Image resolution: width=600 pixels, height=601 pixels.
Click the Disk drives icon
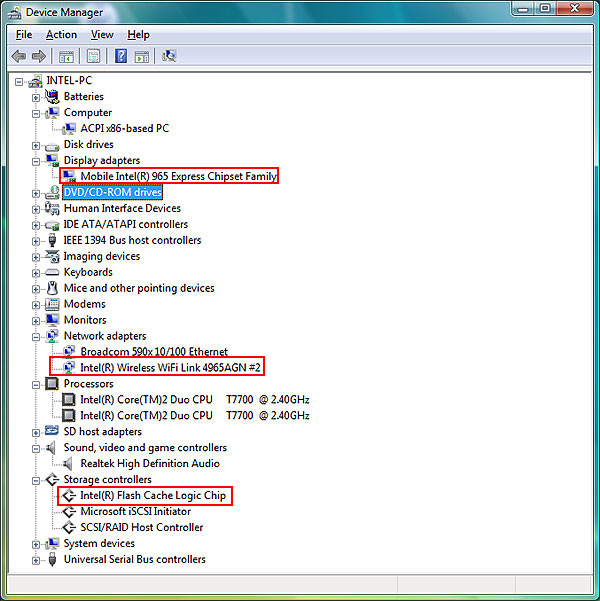(x=52, y=146)
